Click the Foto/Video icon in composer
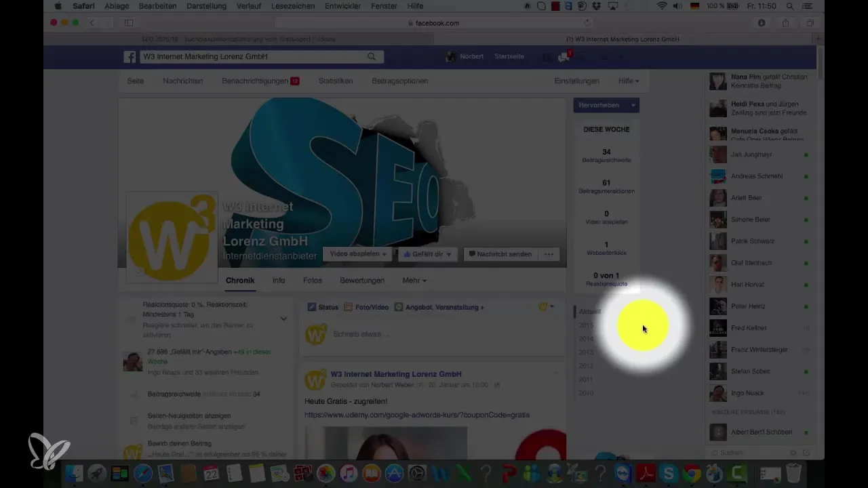The height and width of the screenshot is (488, 868). pyautogui.click(x=349, y=307)
